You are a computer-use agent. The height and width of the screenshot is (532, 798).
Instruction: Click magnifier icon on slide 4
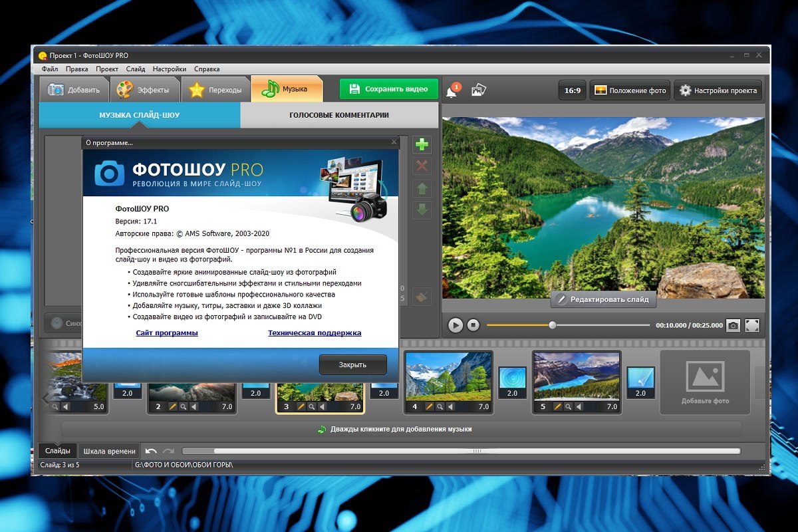440,406
